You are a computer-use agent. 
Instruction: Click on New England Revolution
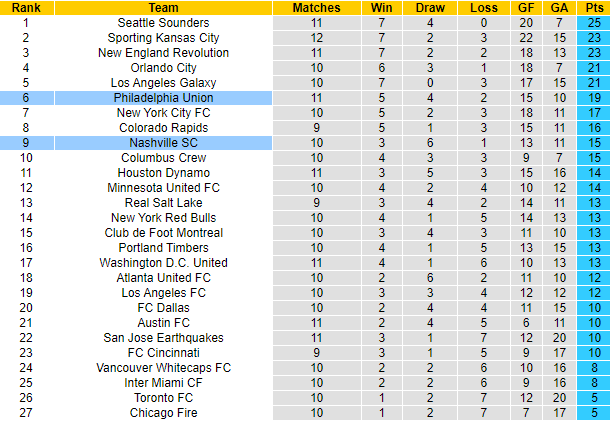click(163, 52)
